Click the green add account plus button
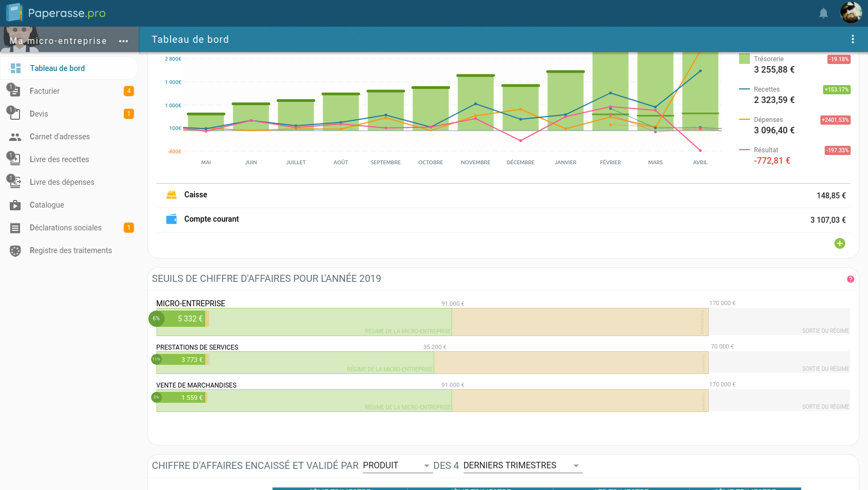Screen dimensions: 868x490 pos(839,243)
